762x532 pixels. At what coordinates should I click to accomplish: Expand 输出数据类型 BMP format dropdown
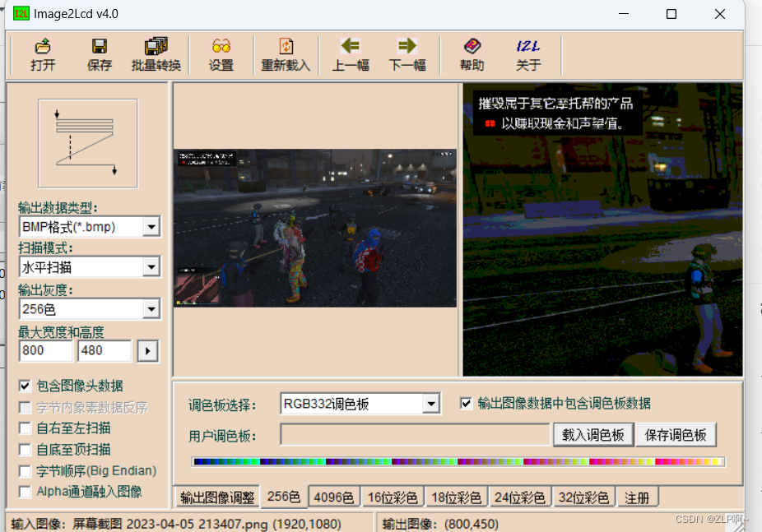[151, 227]
